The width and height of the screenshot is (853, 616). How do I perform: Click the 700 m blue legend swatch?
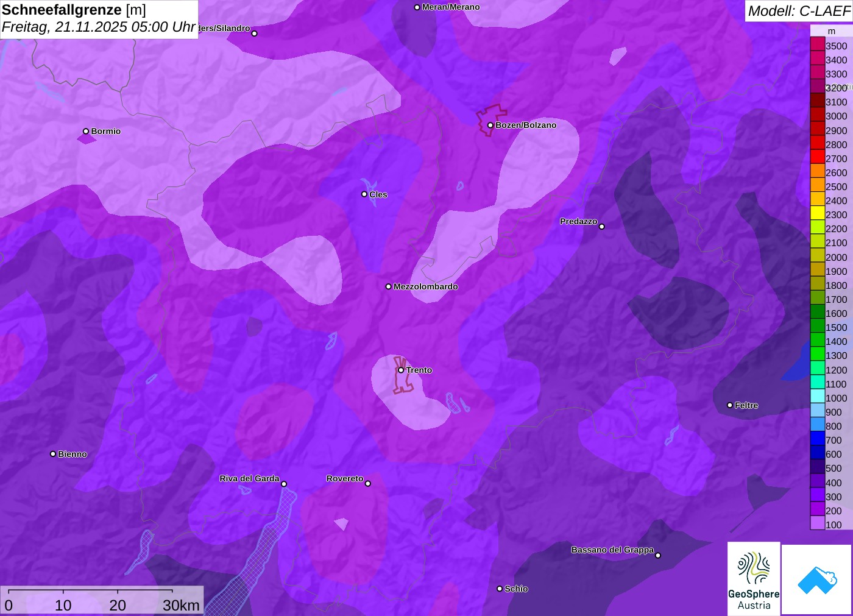tap(818, 438)
